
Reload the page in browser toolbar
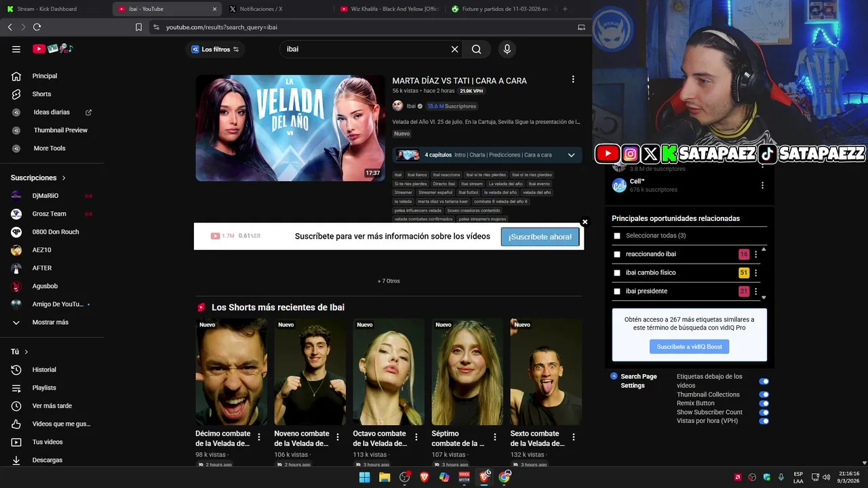(x=37, y=27)
